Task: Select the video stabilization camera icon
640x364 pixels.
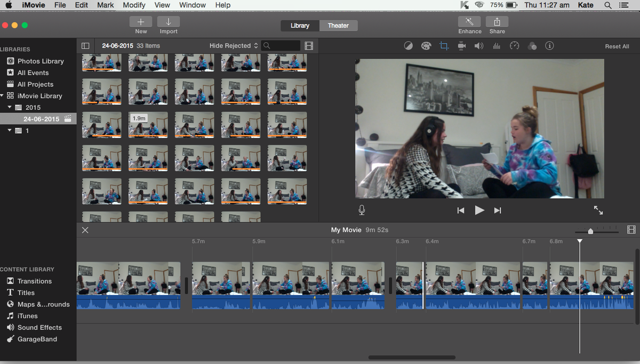Action: point(461,46)
